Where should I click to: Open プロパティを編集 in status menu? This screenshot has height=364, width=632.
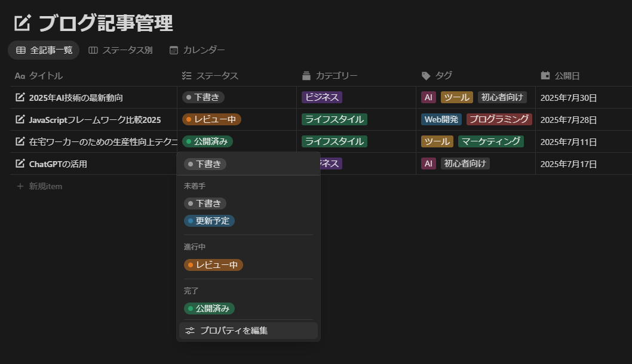(248, 331)
